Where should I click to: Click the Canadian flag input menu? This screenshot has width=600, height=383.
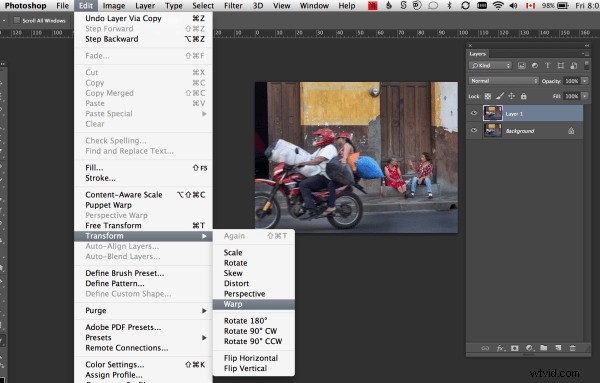pos(530,5)
